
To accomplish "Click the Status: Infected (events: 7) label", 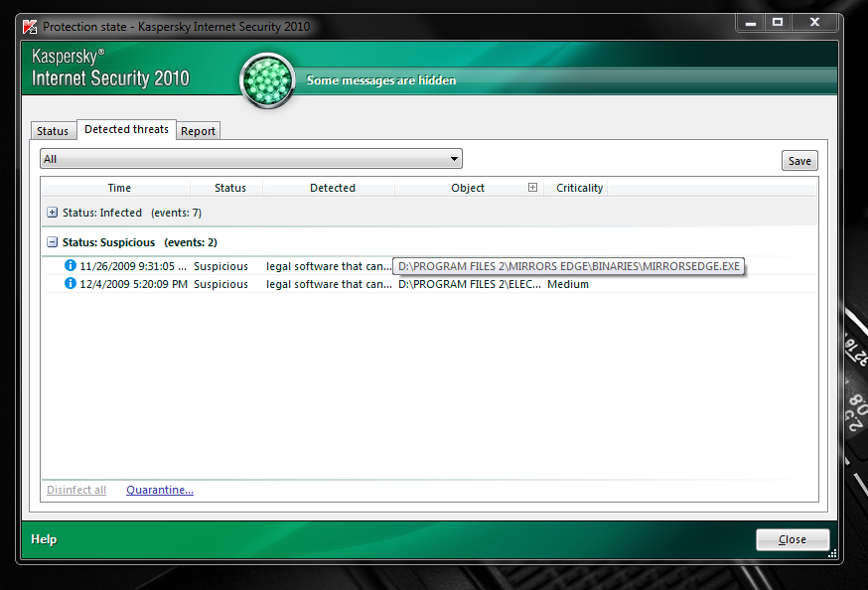I will point(132,213).
